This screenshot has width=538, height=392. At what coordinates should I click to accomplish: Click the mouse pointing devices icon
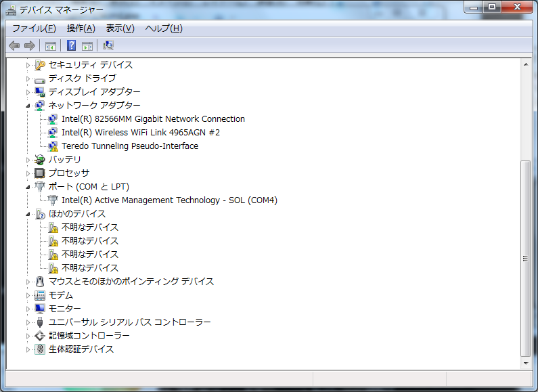(40, 282)
